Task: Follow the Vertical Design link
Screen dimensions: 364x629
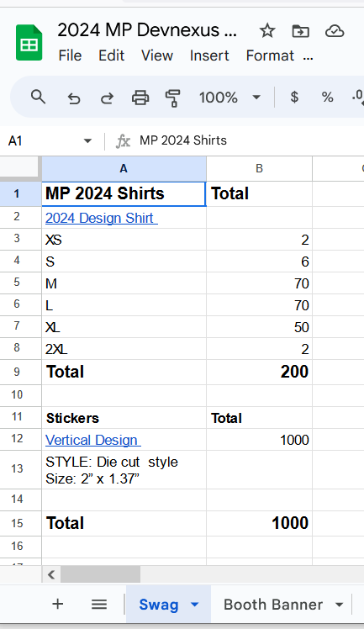Action: point(93,440)
